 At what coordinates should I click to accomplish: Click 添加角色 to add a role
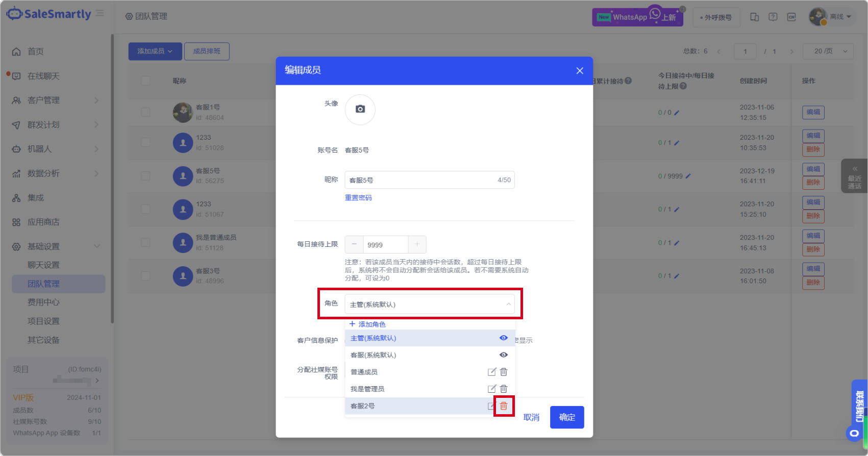pos(367,324)
